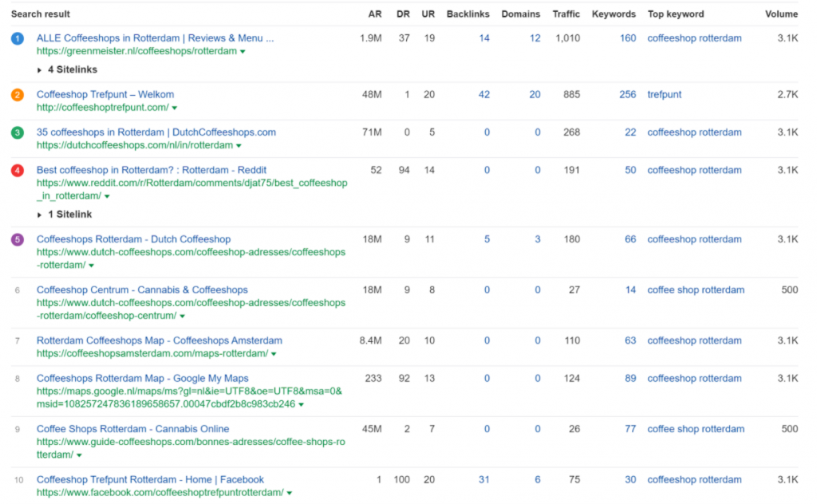Viewport: 817px width, 504px height.
Task: Click the purple position 5 circle badge
Action: [x=18, y=239]
